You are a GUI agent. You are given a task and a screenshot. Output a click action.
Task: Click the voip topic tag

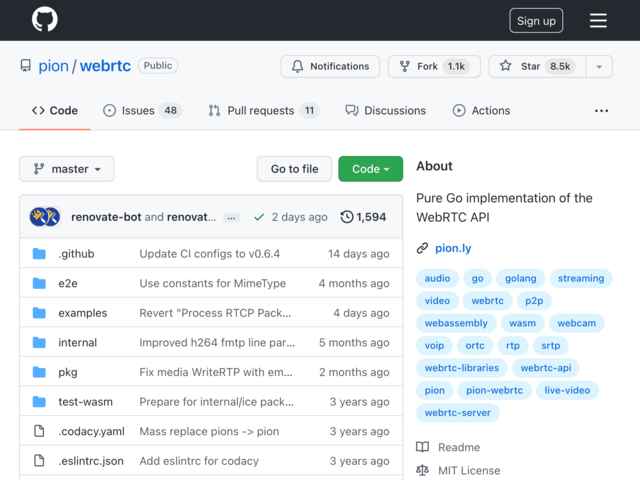point(434,346)
